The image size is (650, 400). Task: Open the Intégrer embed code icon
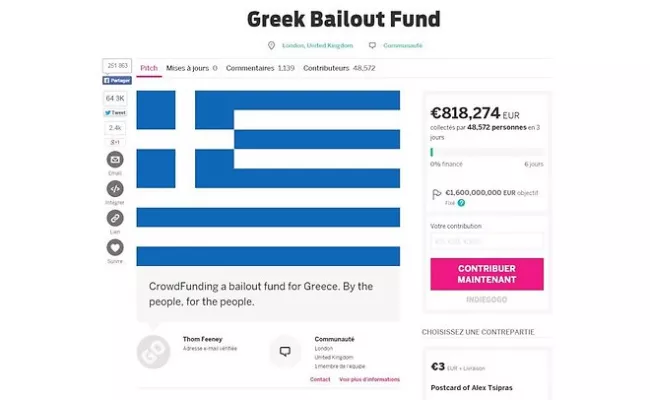click(115, 188)
